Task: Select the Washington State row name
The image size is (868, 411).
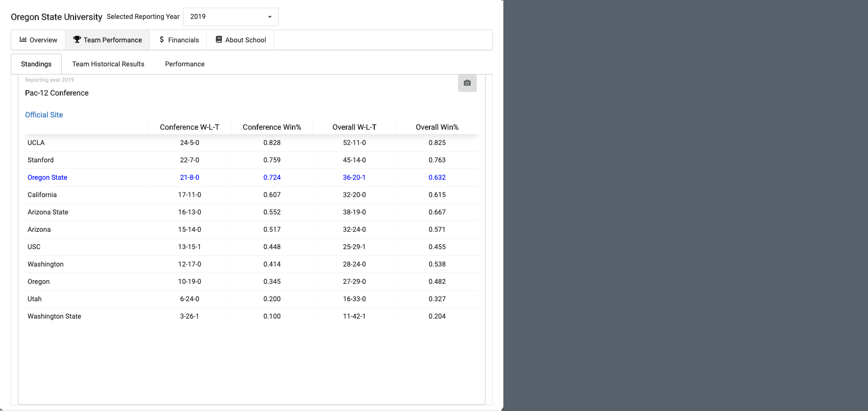Action: click(55, 316)
